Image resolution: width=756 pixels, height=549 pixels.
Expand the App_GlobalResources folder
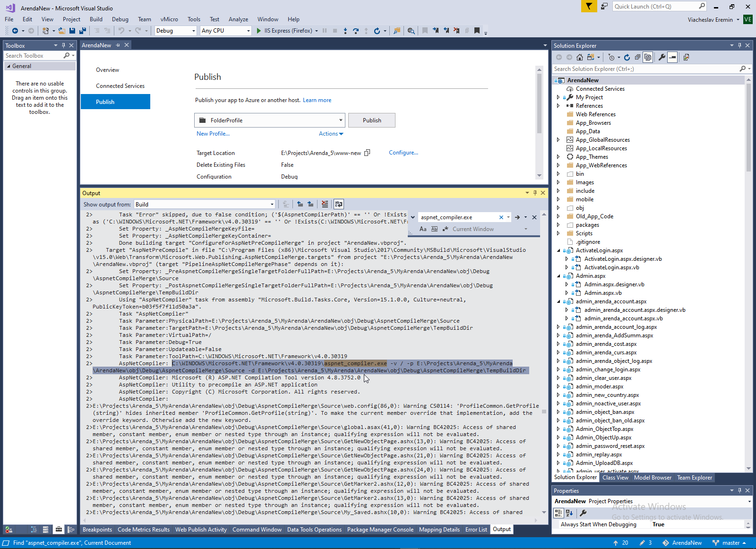(558, 140)
